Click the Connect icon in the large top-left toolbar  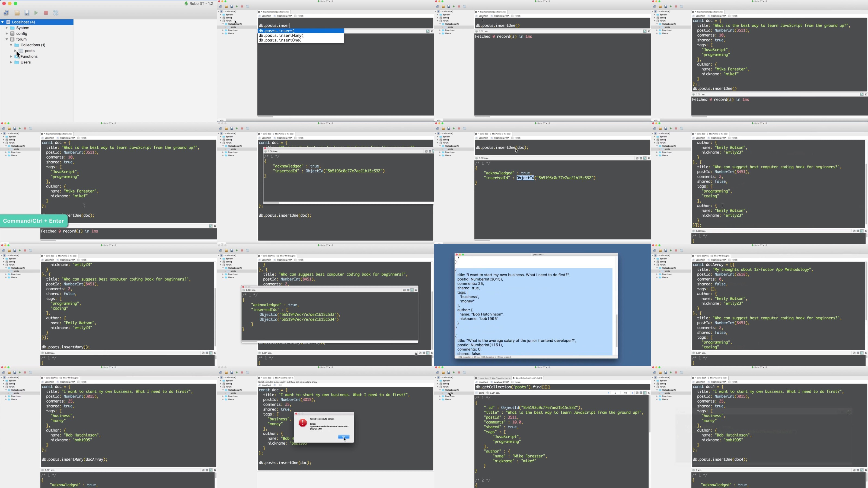(x=6, y=13)
